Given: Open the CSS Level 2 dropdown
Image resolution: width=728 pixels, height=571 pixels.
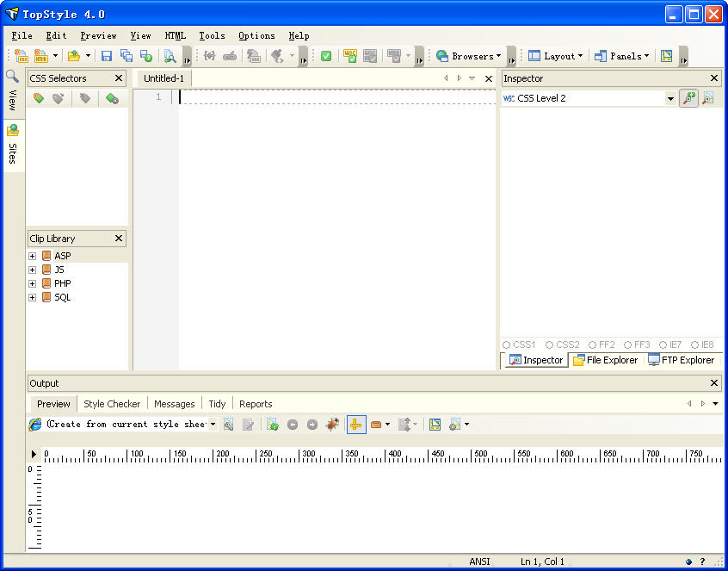Looking at the screenshot, I should tap(670, 99).
